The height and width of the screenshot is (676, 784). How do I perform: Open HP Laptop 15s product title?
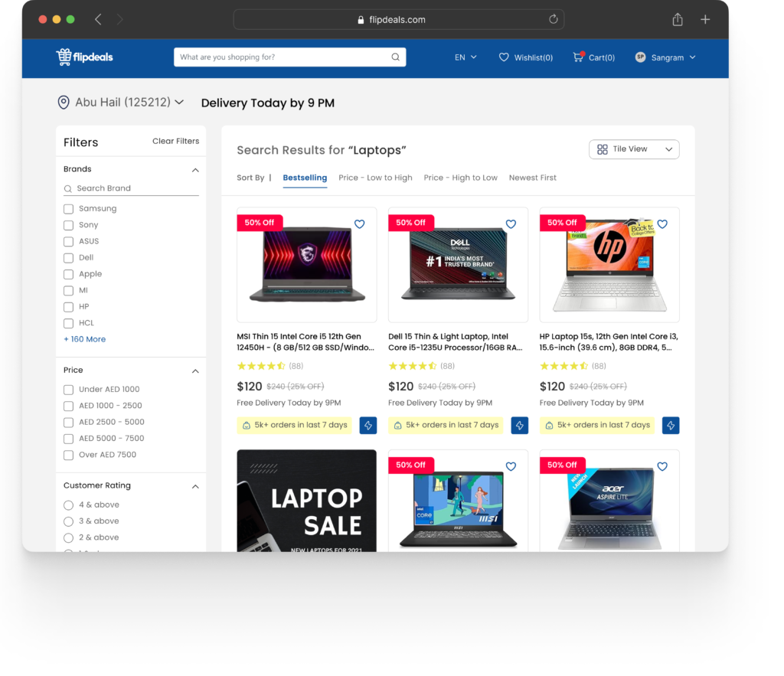coord(609,342)
